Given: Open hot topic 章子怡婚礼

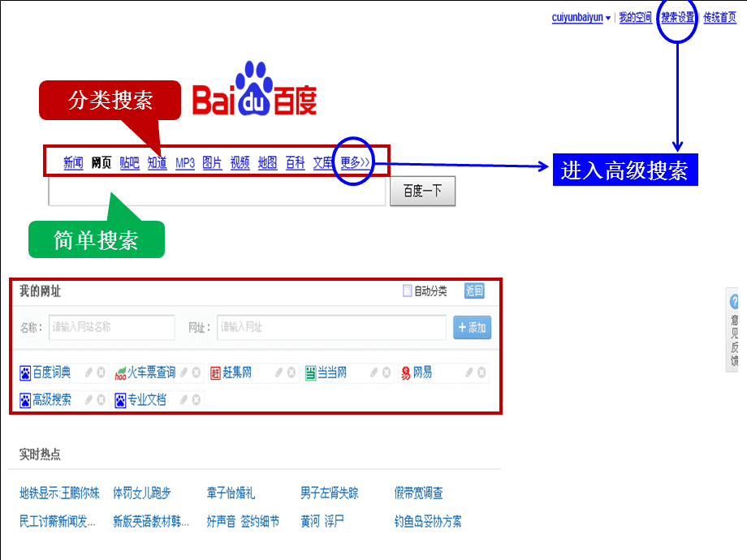Looking at the screenshot, I should pos(231,493).
